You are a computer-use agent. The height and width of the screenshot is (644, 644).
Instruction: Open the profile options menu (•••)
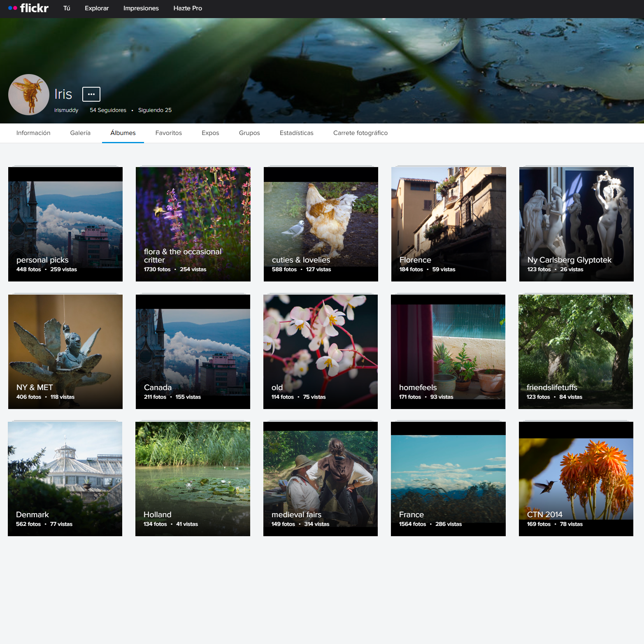point(91,94)
